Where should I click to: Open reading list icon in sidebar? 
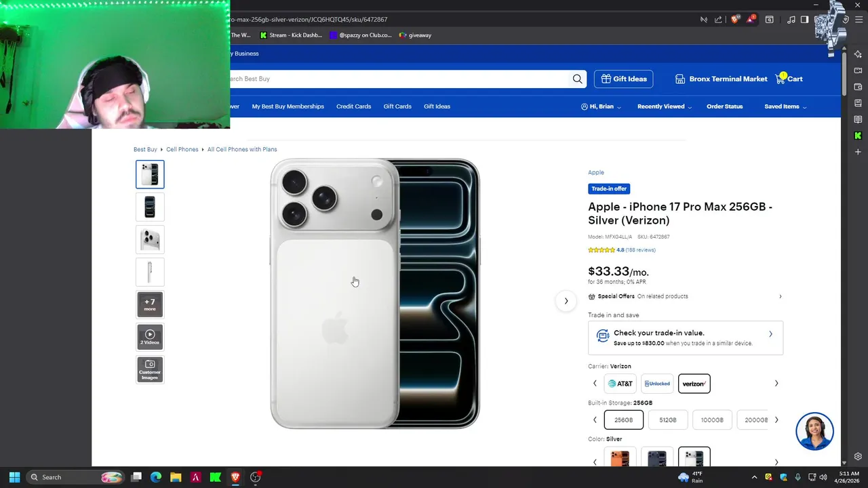coord(858,119)
